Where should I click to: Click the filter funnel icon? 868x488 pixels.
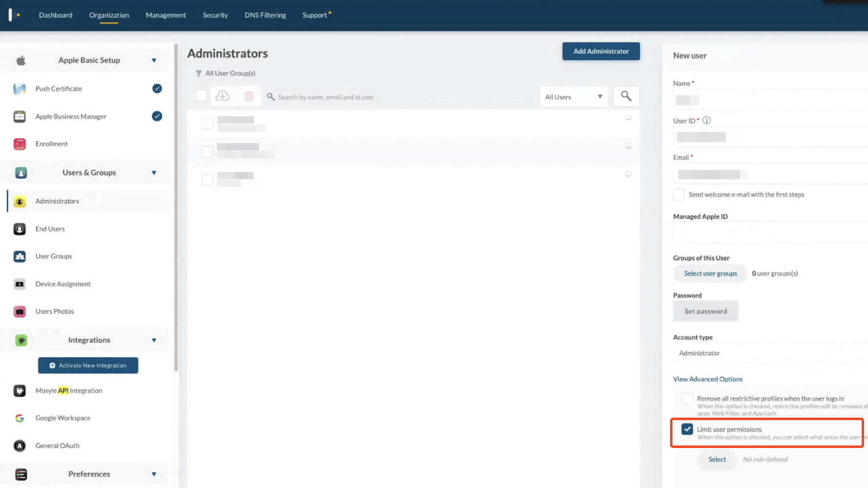[198, 73]
